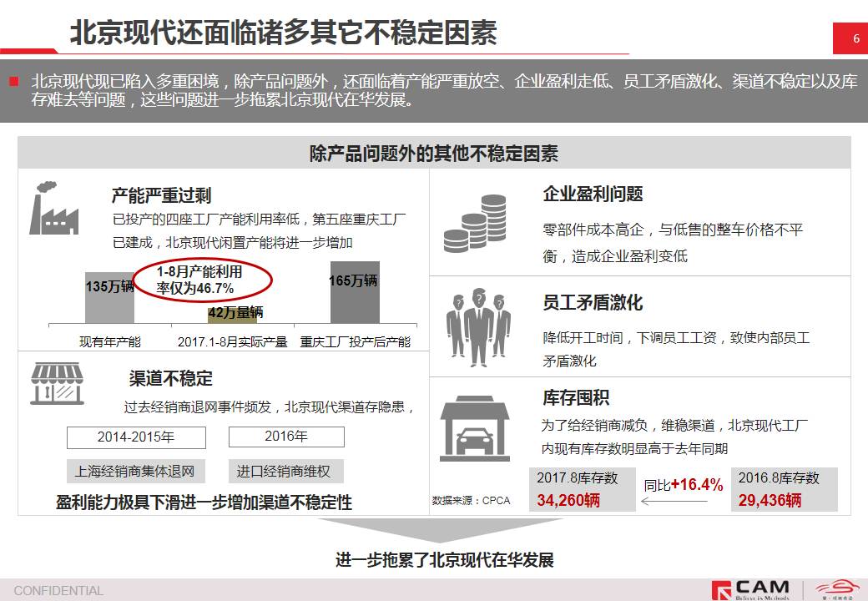Click the red square bullet in the gray banner
This screenshot has width=868, height=601.
[14, 82]
